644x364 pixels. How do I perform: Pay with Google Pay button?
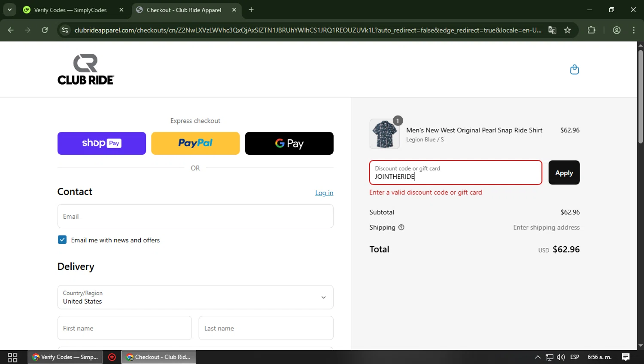289,143
